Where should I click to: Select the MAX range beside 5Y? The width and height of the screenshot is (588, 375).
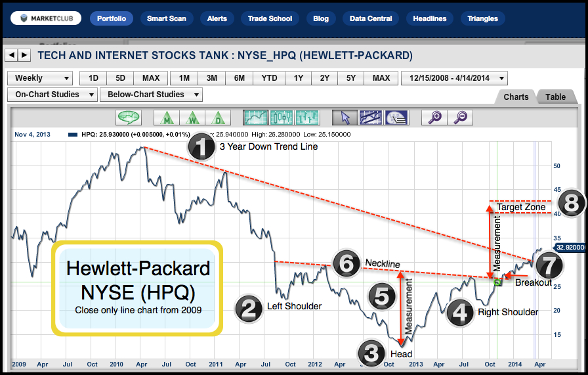[381, 78]
